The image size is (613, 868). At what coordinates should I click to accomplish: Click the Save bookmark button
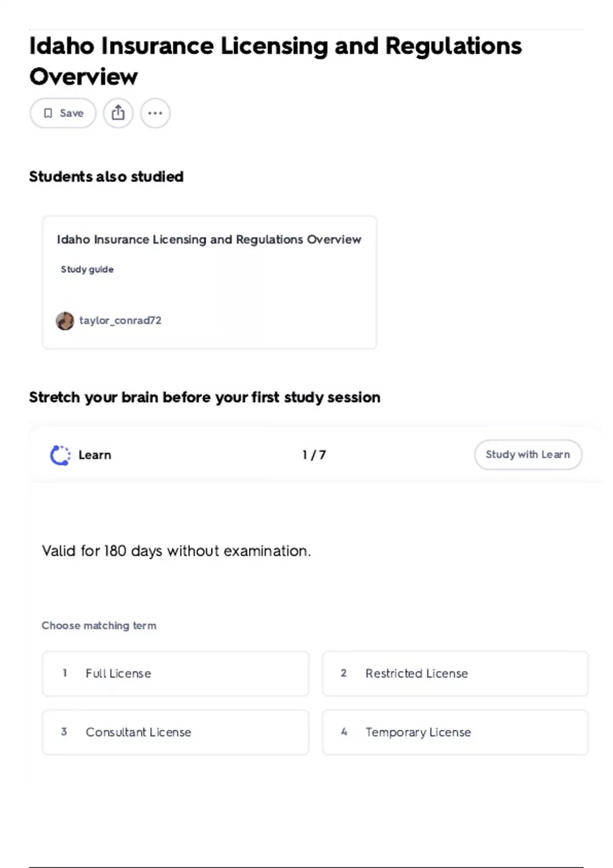63,113
